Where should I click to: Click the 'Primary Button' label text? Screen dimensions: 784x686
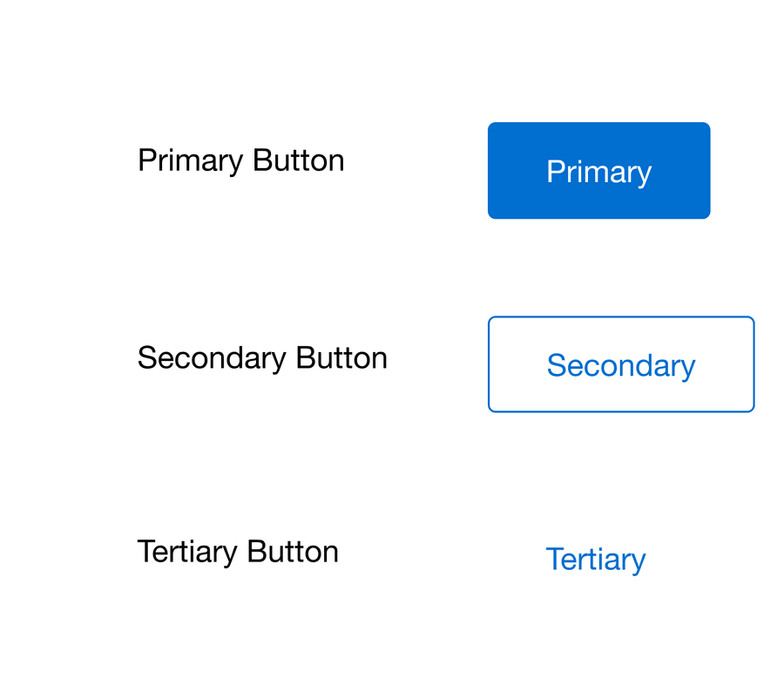tap(240, 160)
